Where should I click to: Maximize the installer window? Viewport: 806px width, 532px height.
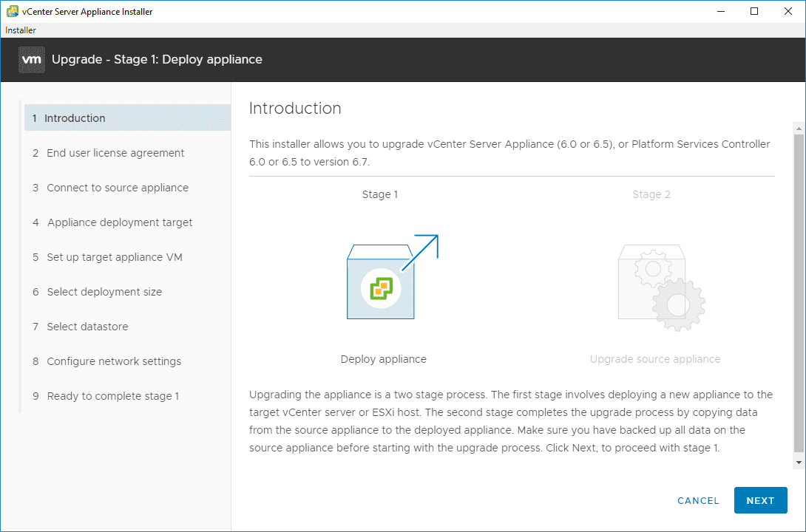pos(754,11)
